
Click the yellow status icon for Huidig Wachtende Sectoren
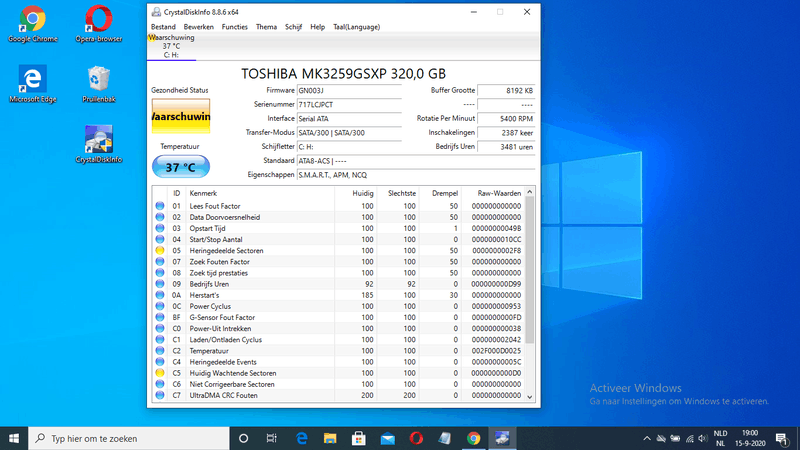point(160,372)
